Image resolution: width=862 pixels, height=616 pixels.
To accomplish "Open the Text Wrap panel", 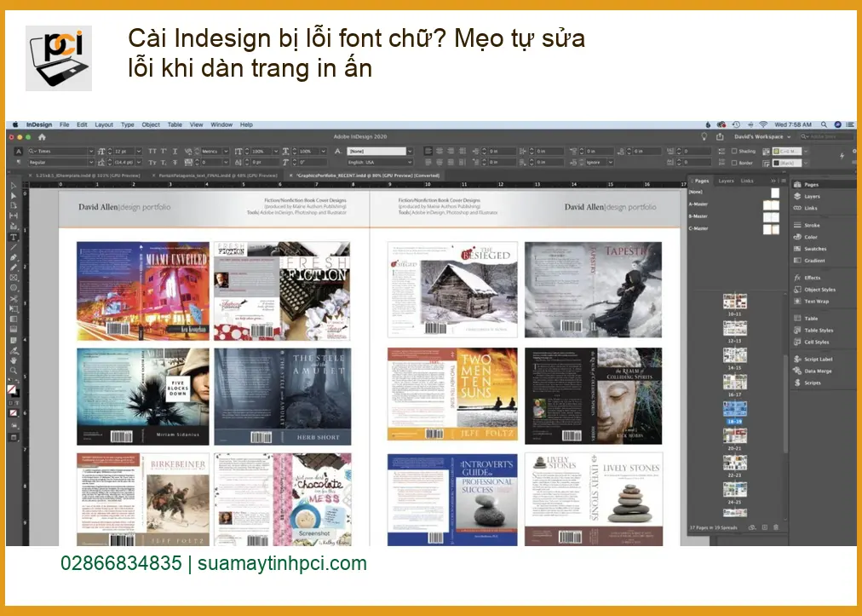I will pyautogui.click(x=811, y=302).
